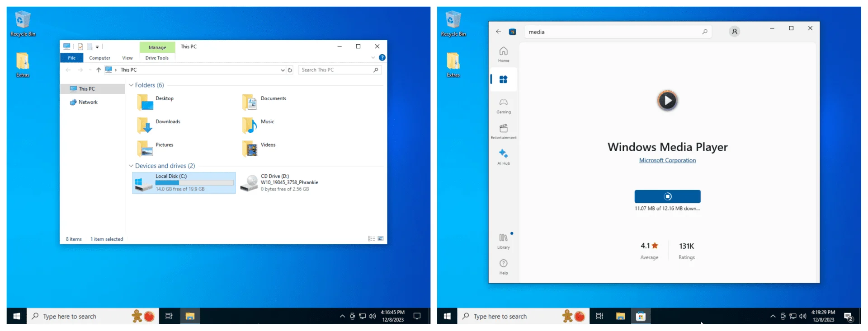Viewport: 868px width, 331px height.
Task: Click the 4.1 average star rating
Action: [x=649, y=246]
